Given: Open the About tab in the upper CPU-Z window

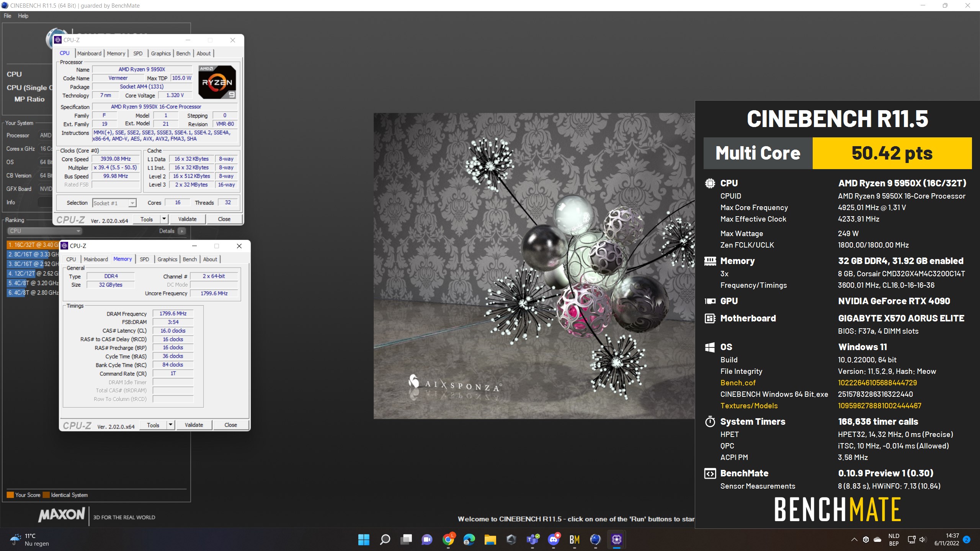Looking at the screenshot, I should click(x=203, y=53).
